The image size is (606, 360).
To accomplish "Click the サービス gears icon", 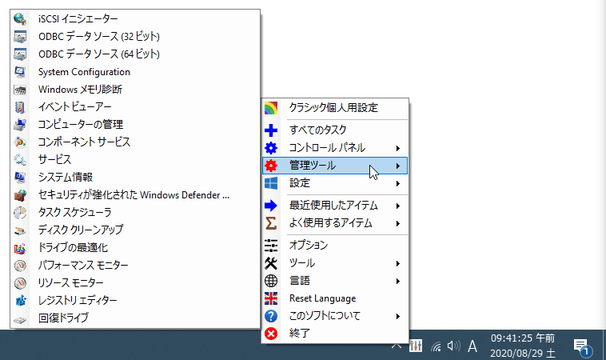I will click(x=20, y=160).
